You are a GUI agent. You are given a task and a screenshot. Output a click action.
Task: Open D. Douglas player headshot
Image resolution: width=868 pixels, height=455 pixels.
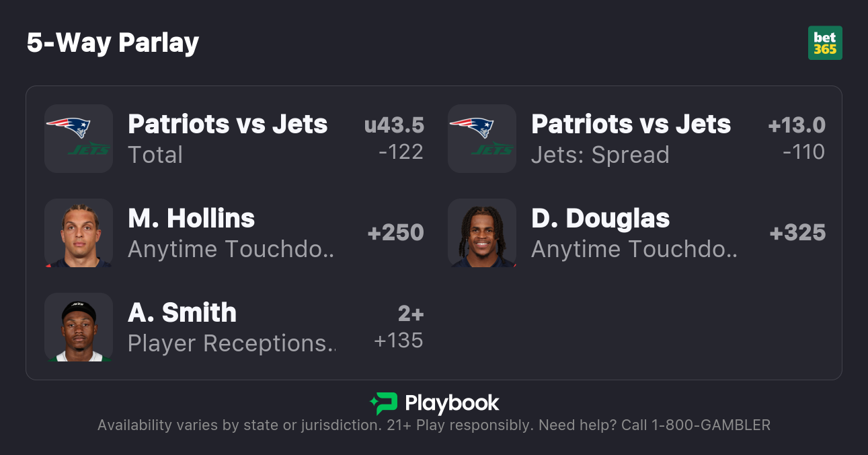(x=482, y=233)
